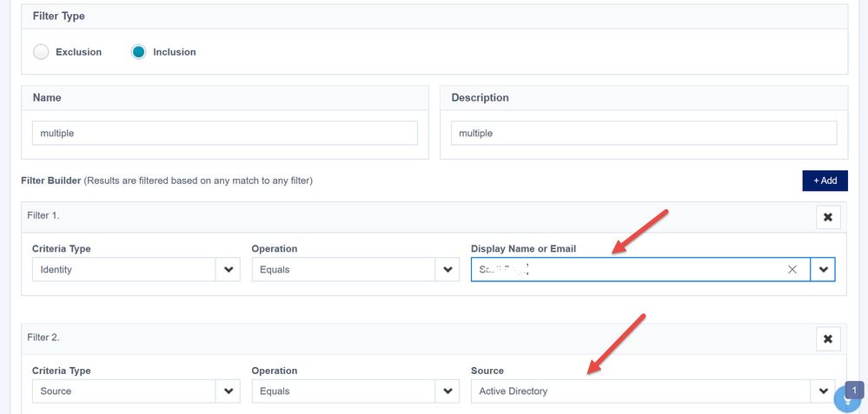Viewport: 868px width, 414px height.
Task: Expand Filter 1 Operation dropdown arrow
Action: pyautogui.click(x=447, y=270)
